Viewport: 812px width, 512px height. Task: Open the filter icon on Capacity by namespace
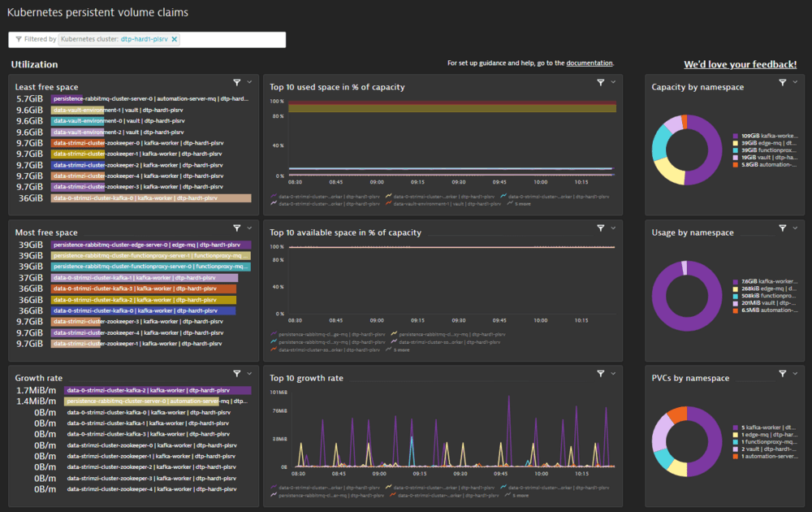point(782,82)
